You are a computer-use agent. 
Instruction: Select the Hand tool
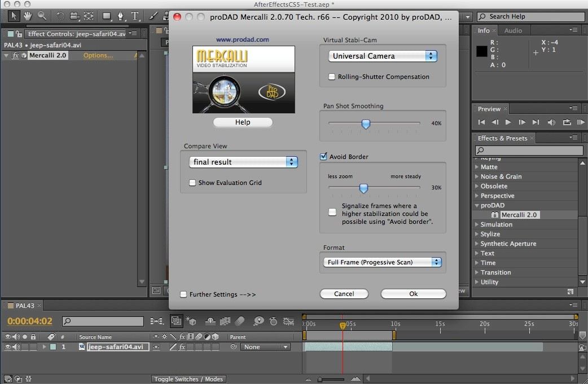point(28,16)
